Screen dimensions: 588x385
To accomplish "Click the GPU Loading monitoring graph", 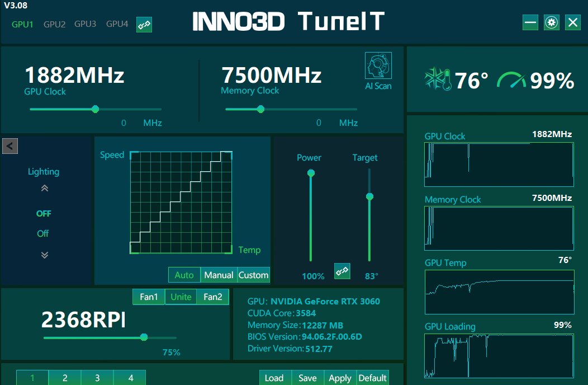I will tap(499, 356).
